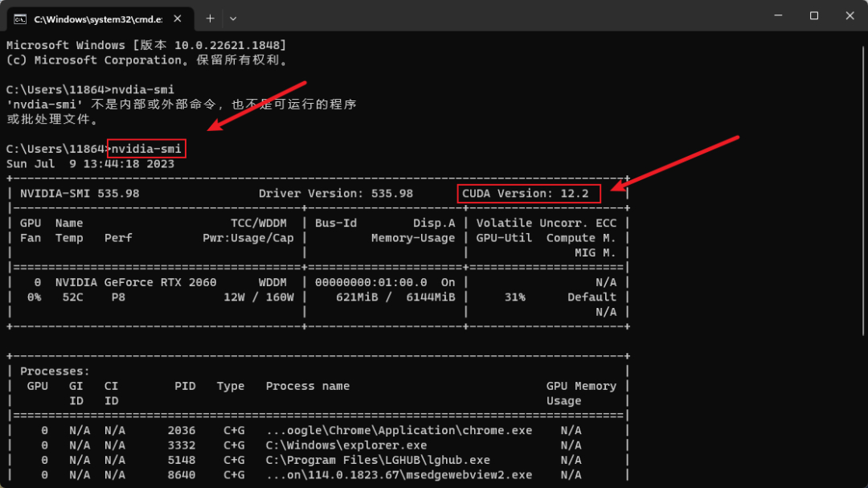Image resolution: width=868 pixels, height=488 pixels.
Task: Open the profile dropdown chevron
Action: pyautogui.click(x=233, y=18)
